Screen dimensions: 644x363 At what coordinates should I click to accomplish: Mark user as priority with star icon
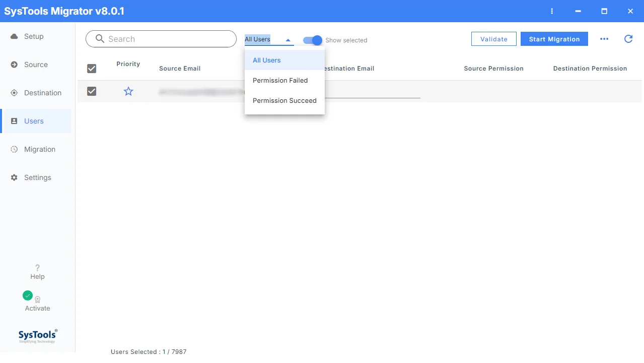pyautogui.click(x=128, y=91)
